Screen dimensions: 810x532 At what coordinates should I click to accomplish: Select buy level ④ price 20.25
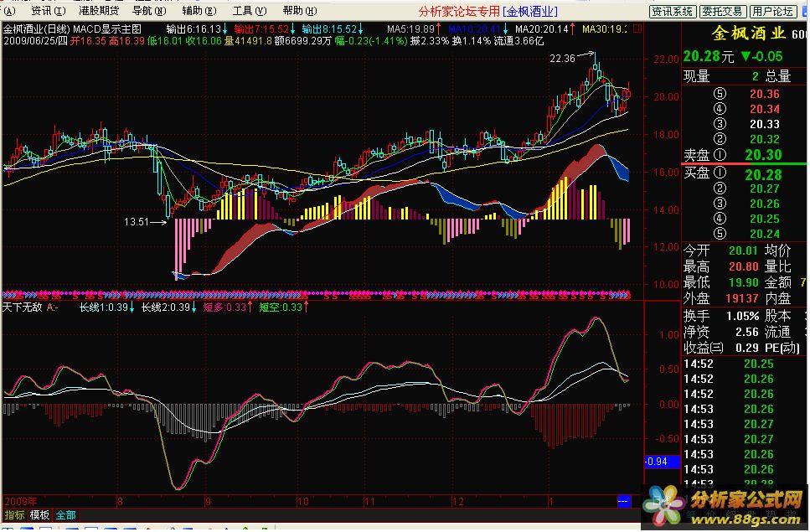tap(765, 219)
